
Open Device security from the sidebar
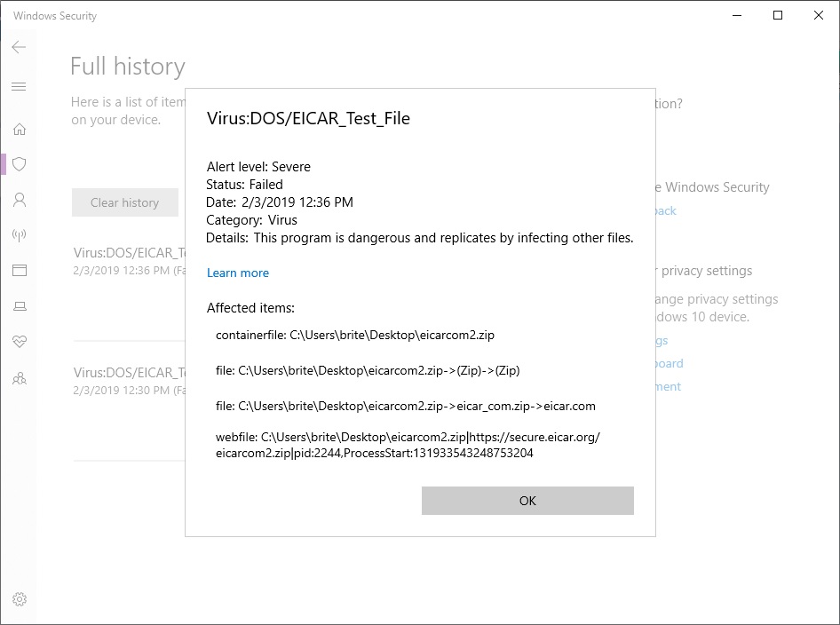pyautogui.click(x=20, y=305)
